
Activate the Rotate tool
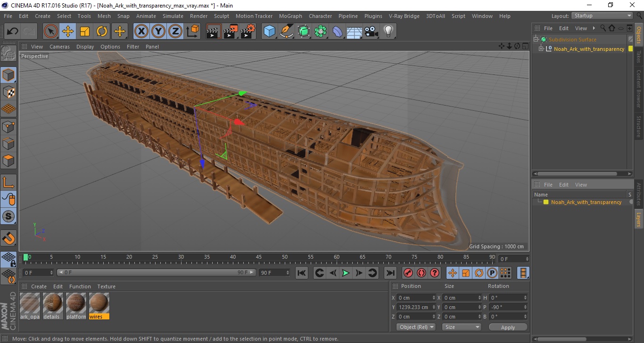click(102, 32)
